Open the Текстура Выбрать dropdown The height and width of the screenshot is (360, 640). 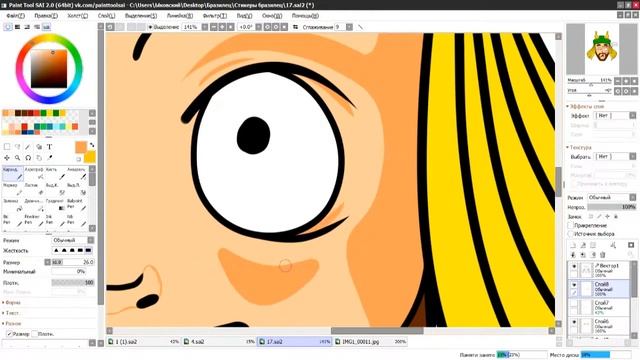pos(615,156)
